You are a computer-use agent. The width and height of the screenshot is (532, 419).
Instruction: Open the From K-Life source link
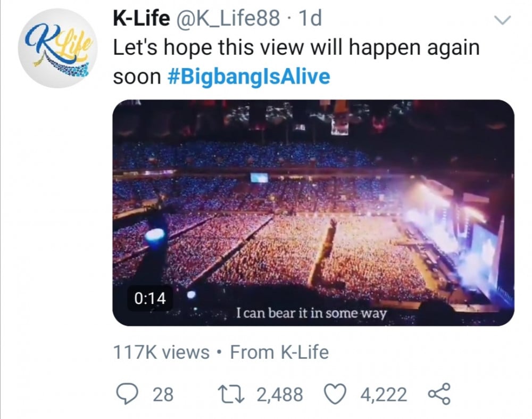click(x=279, y=352)
